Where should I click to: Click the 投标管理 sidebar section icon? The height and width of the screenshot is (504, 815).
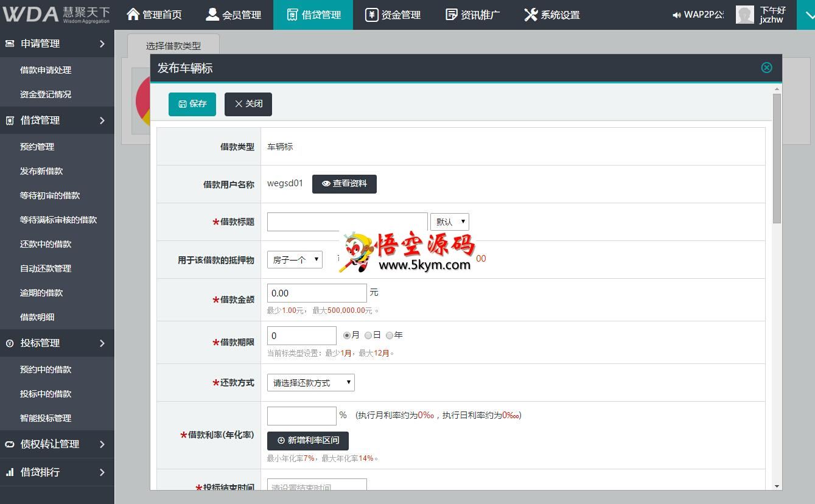[x=10, y=343]
